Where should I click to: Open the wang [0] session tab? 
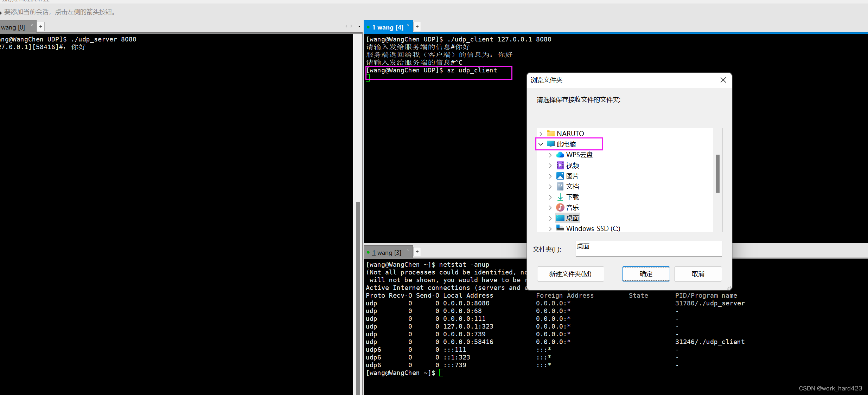pos(13,27)
